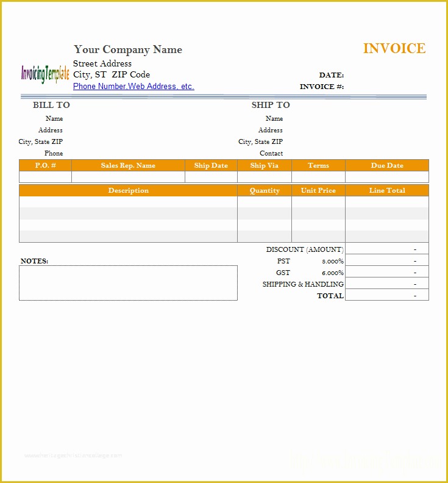Select the City, ST ZIP Code line
Image resolution: width=448 pixels, height=483 pixels.
(x=112, y=74)
